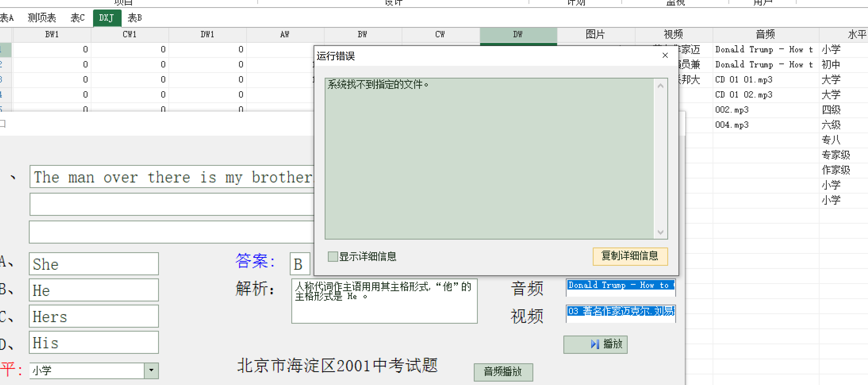Open the 表B tab
Viewport: 868px width, 385px height.
pyautogui.click(x=135, y=17)
